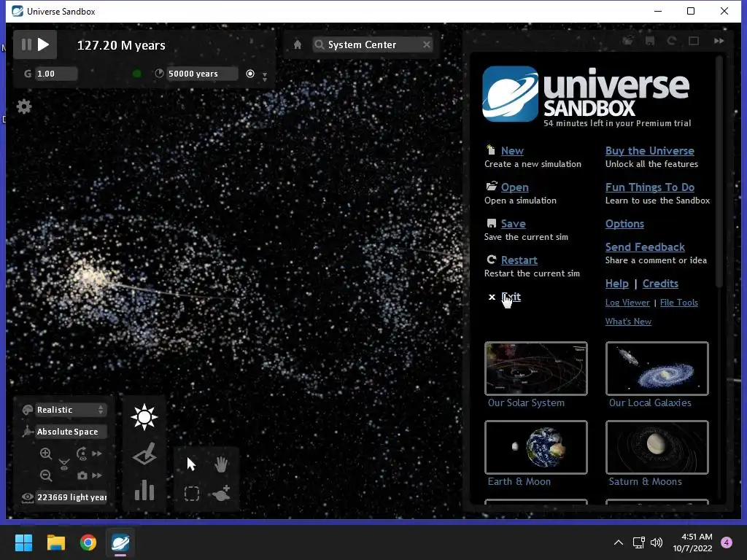Open the sun view settings panel
This screenshot has height=560, width=747.
pos(144,417)
